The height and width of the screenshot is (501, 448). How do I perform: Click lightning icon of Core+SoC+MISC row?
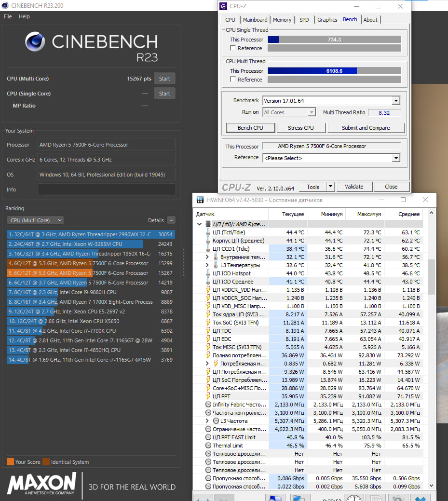tap(208, 388)
